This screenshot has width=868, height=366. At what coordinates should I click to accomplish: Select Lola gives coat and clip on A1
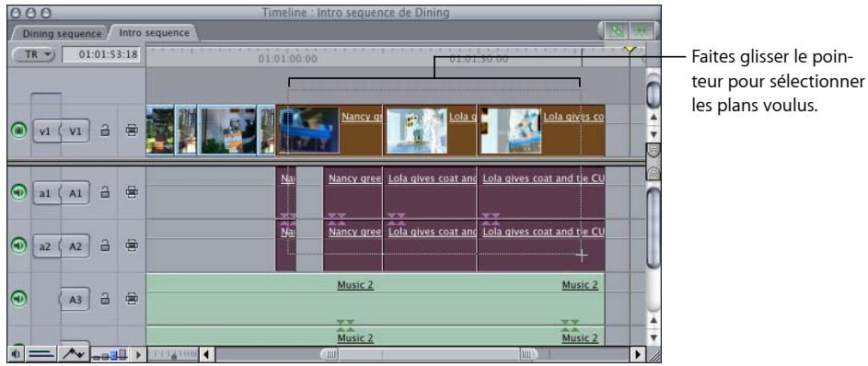pyautogui.click(x=430, y=192)
